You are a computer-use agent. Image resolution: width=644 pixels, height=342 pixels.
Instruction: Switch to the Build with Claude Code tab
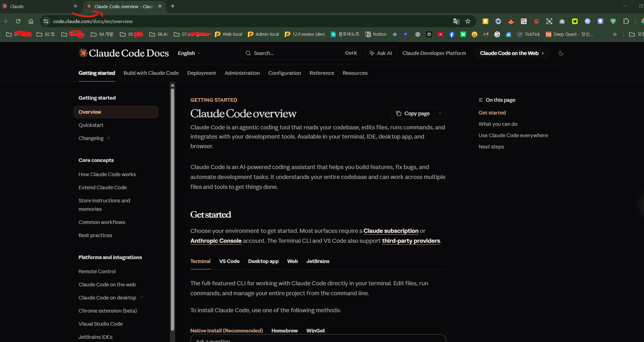(x=151, y=73)
